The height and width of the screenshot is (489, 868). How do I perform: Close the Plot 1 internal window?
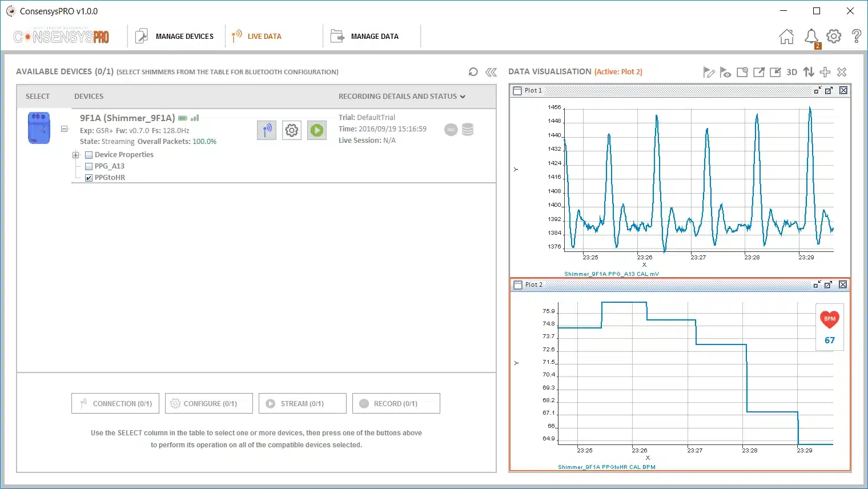click(843, 90)
